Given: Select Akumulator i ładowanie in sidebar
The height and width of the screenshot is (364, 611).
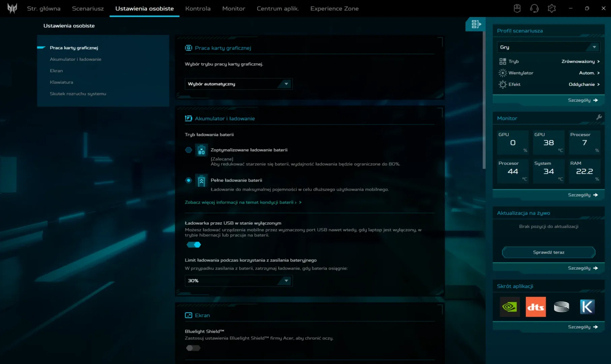Looking at the screenshot, I should tap(75, 59).
